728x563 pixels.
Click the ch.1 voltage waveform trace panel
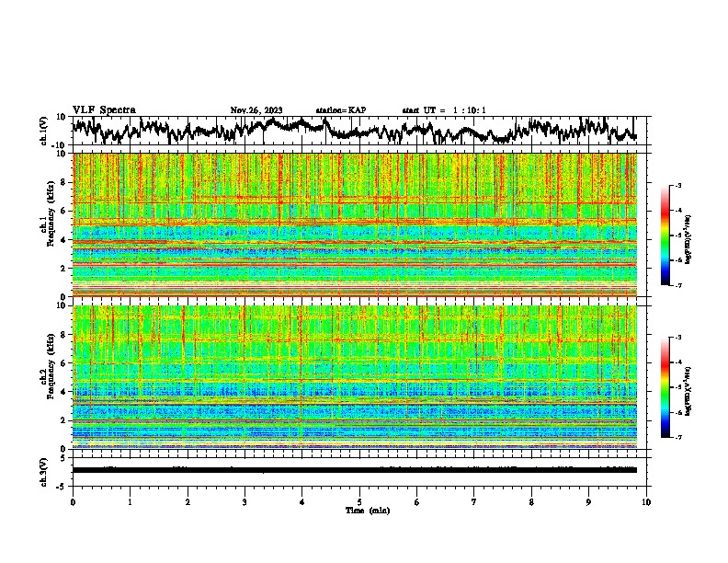point(361,131)
